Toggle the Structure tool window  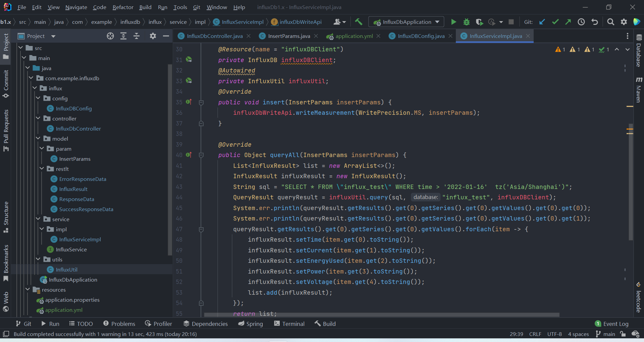pyautogui.click(x=6, y=217)
